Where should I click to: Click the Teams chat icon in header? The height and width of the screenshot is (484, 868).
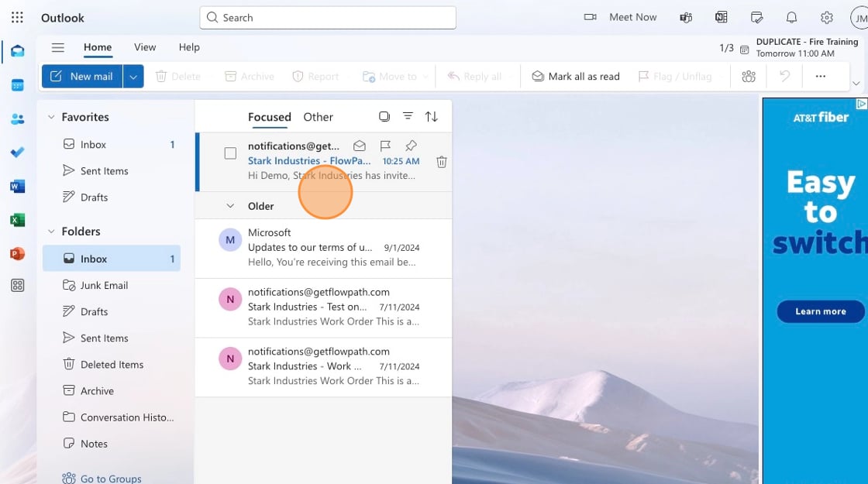point(686,18)
